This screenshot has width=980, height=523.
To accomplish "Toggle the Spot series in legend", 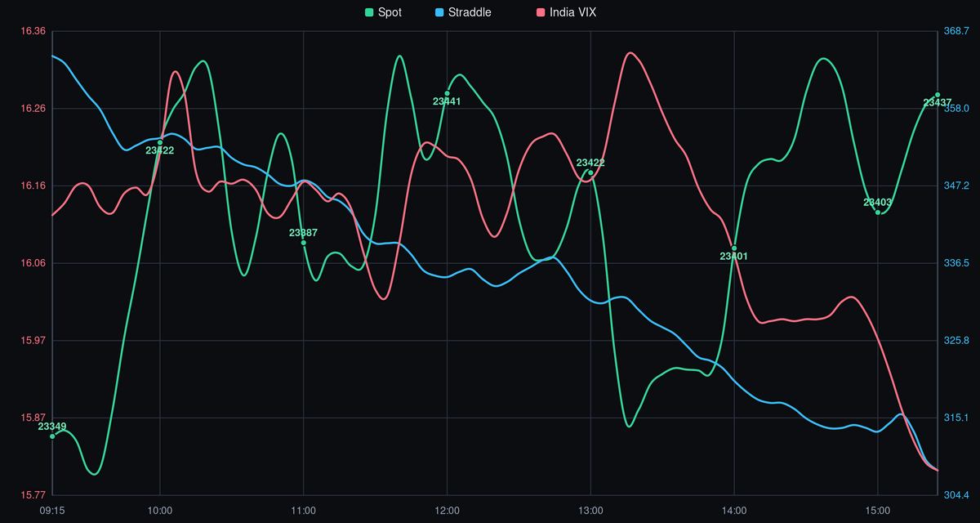I will (382, 12).
